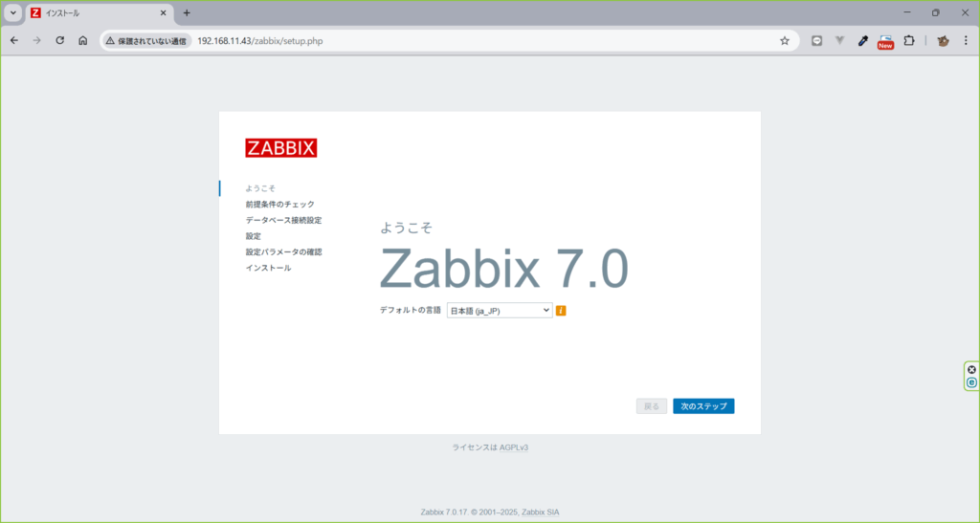980x523 pixels.
Task: Click the orange info icon beside language
Action: click(x=561, y=310)
